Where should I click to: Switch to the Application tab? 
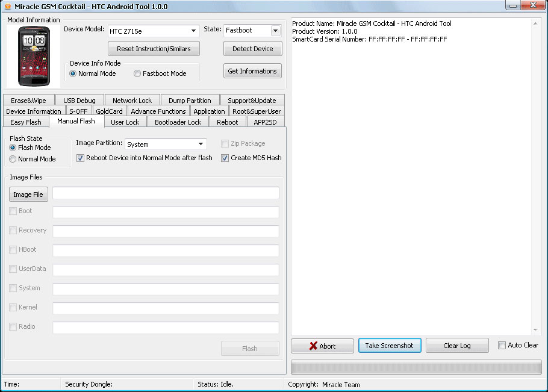click(210, 111)
